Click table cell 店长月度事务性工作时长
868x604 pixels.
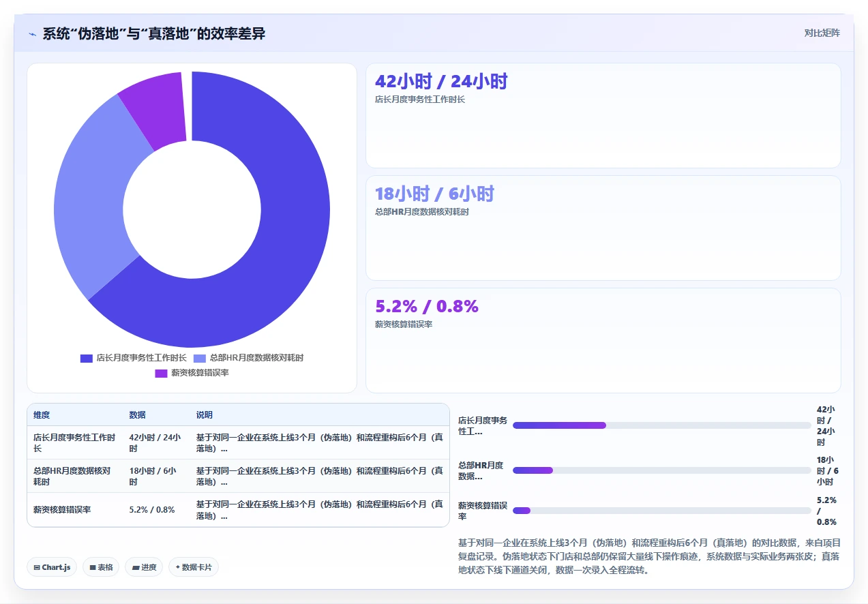(74, 443)
